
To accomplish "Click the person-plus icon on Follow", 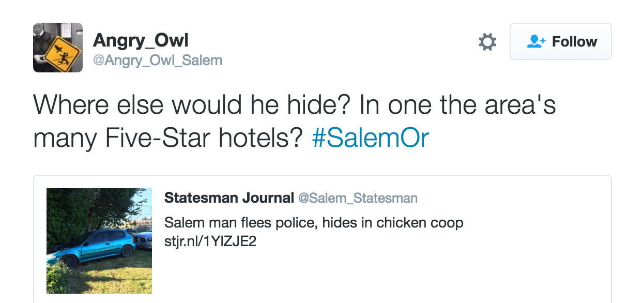I will 536,41.
